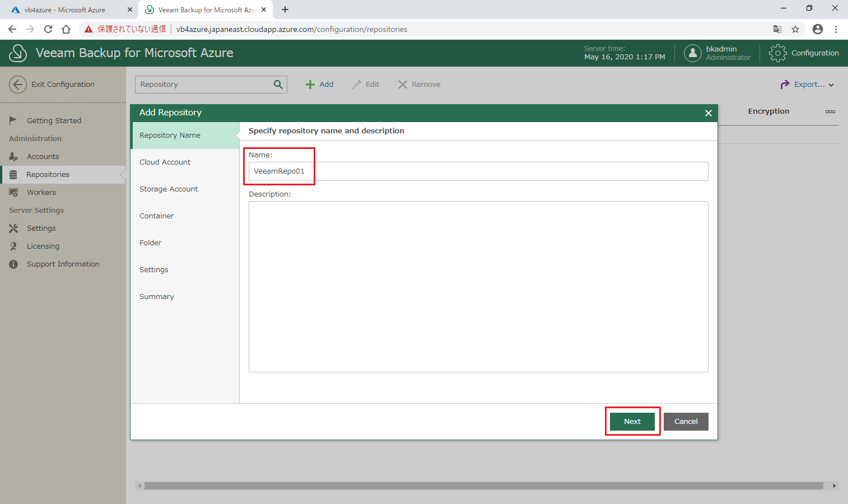
Task: Click the Support Information info icon
Action: click(x=13, y=264)
